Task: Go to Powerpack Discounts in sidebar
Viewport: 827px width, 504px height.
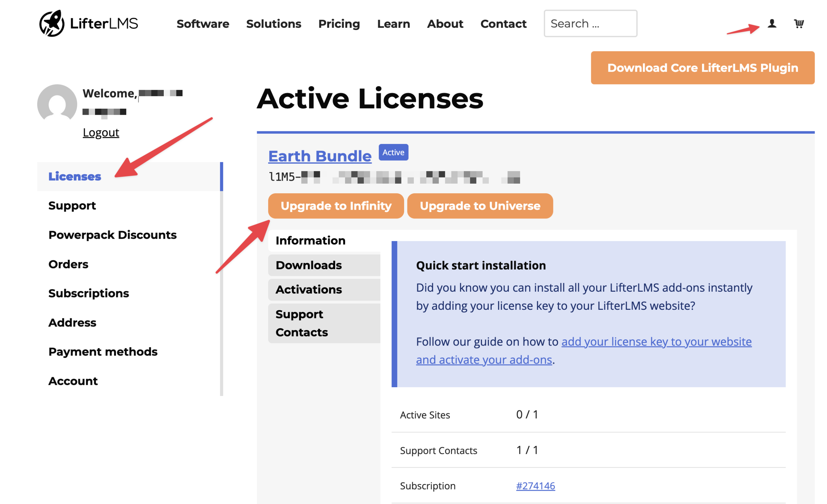Action: click(112, 235)
